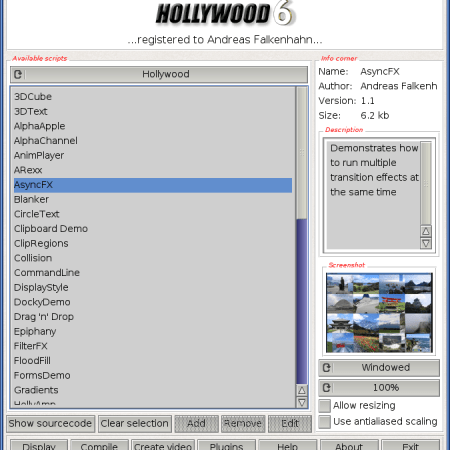Click the Remove script button
Screen dimensions: 450x450
point(243,424)
